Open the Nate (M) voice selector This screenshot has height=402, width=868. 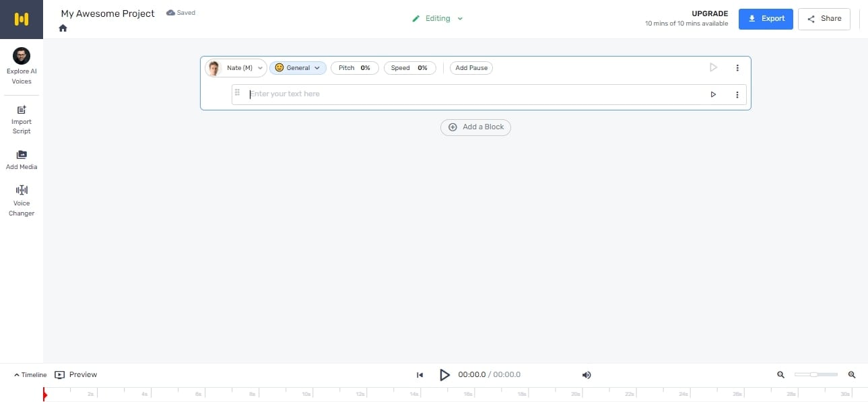[x=235, y=68]
